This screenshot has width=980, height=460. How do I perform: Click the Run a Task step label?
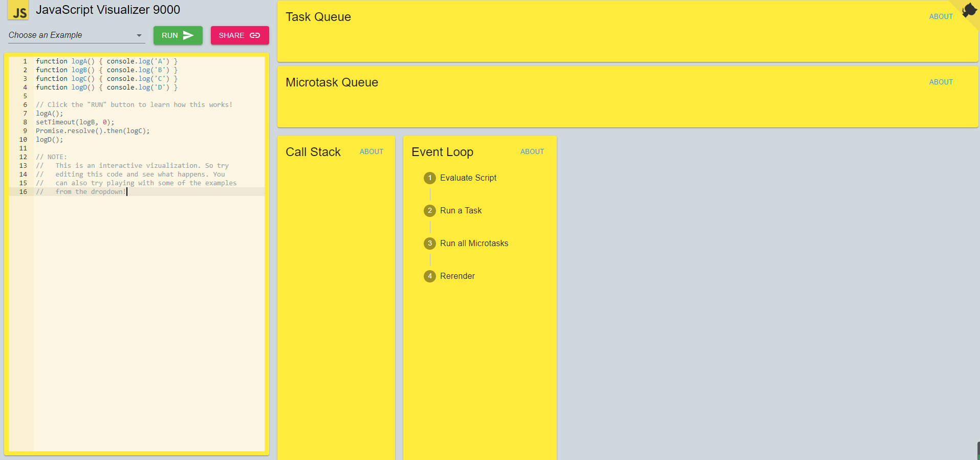pos(461,211)
